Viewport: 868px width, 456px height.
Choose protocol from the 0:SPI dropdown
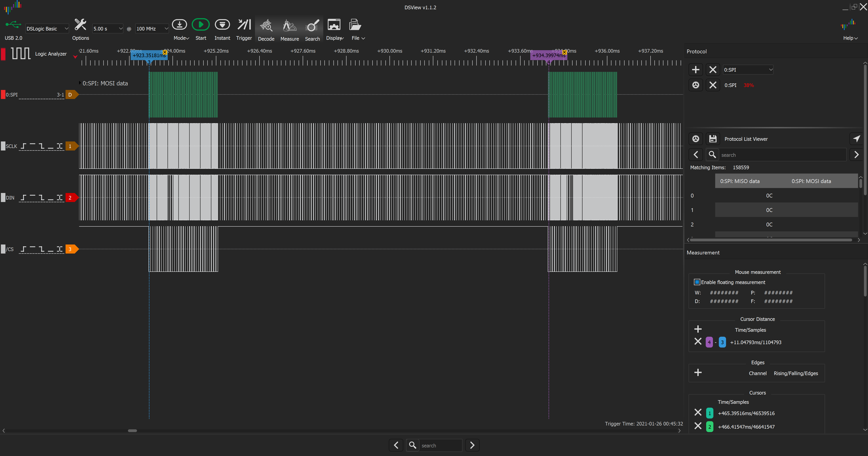748,70
